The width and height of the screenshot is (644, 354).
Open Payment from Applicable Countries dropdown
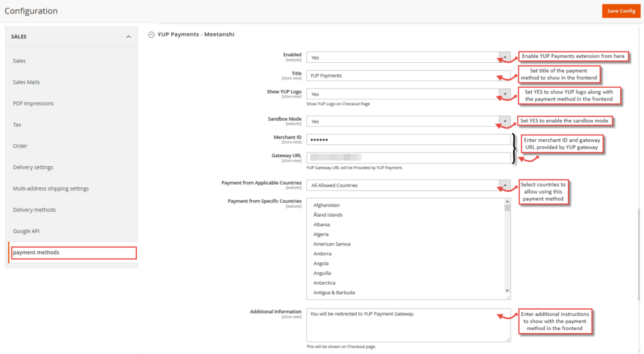click(408, 185)
